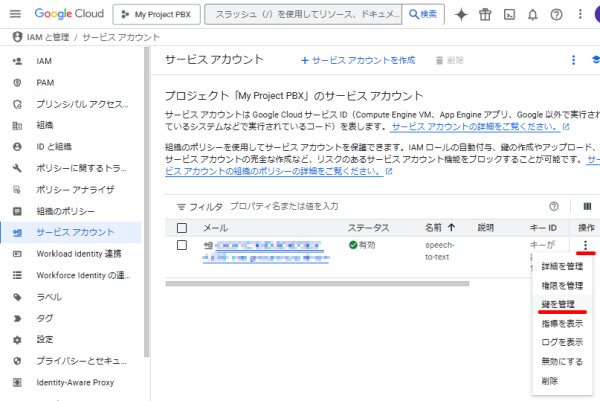This screenshot has width=600, height=401.
Task: Click the hamburger navigation menu icon
Action: 16,15
